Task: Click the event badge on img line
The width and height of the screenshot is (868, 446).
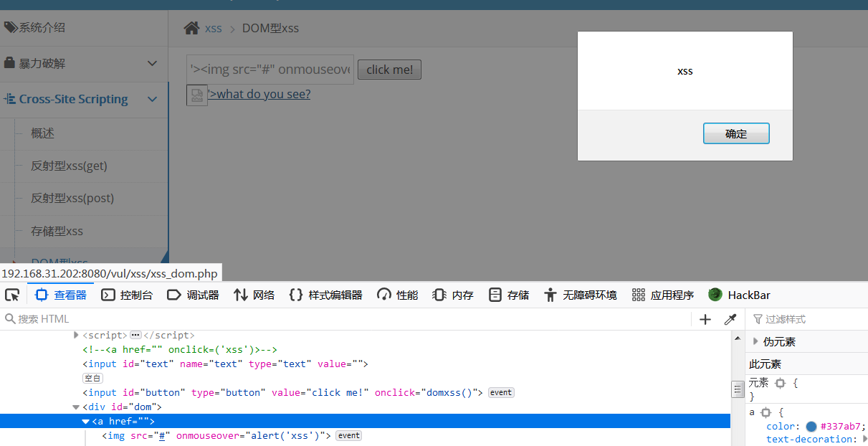Action: coord(349,435)
